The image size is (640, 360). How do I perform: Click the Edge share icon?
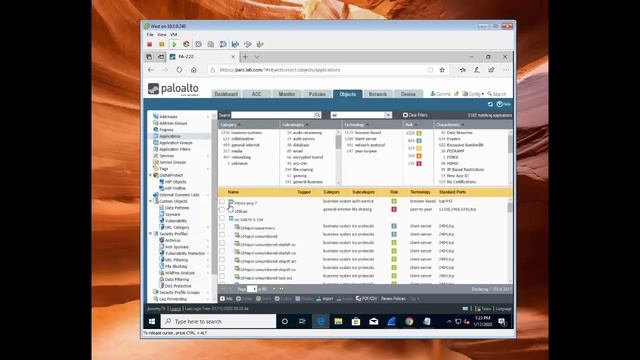click(491, 70)
